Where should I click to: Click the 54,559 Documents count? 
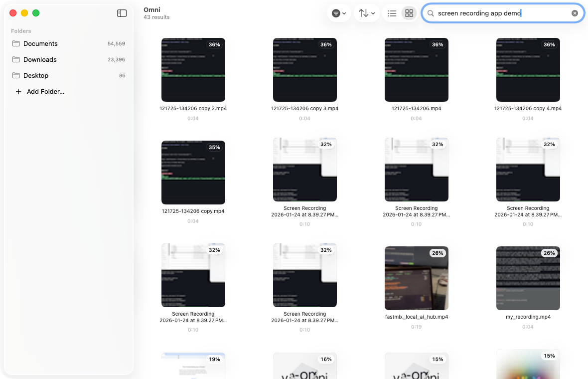(116, 43)
